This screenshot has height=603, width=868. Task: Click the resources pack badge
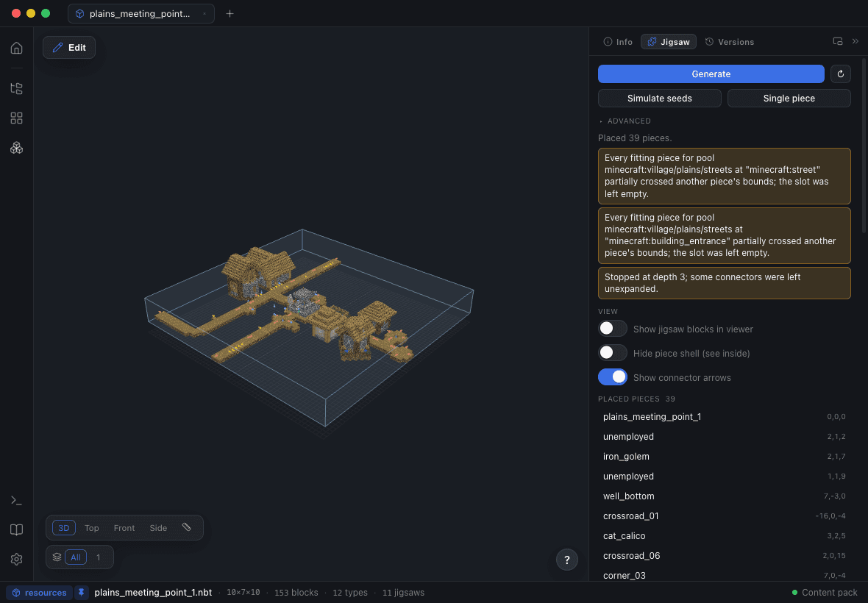(39, 593)
